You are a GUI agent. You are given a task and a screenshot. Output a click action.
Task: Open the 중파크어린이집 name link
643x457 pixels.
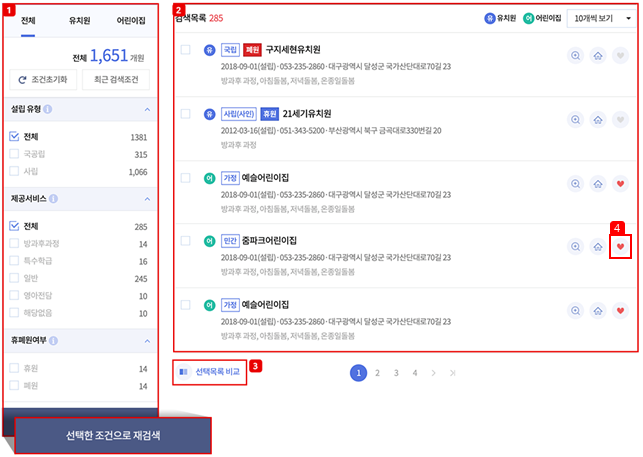click(269, 240)
